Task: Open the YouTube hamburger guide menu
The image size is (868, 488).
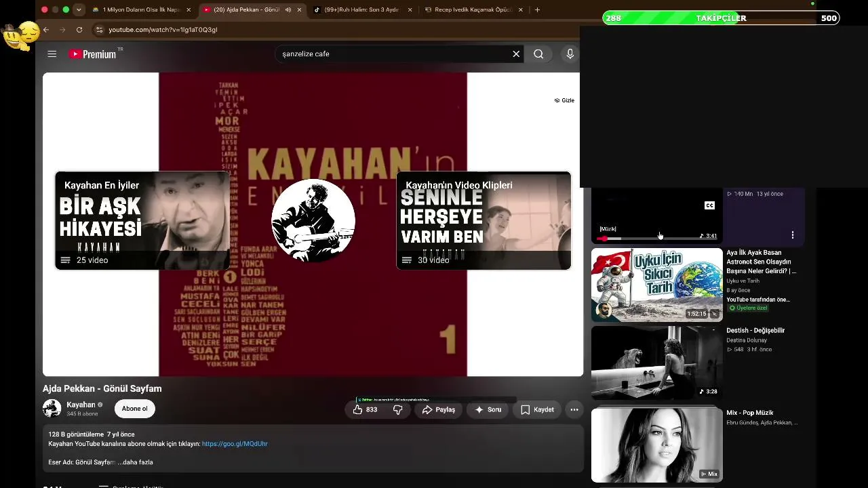Action: [52, 54]
